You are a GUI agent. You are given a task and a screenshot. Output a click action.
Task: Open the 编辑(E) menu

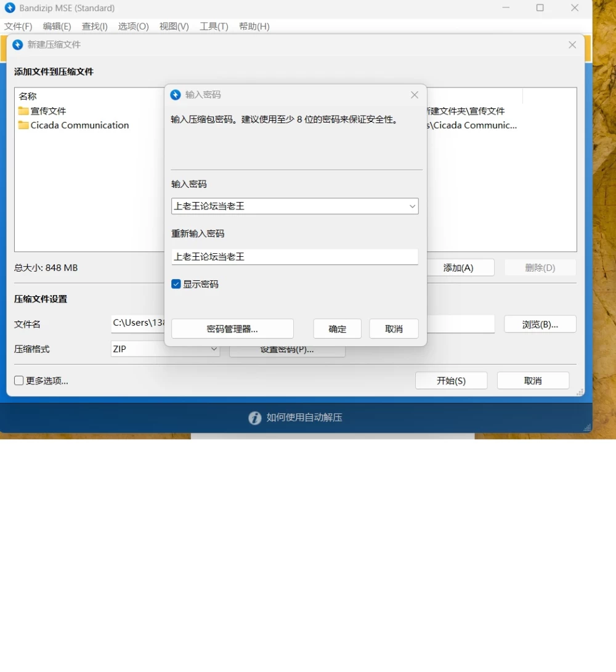(x=57, y=26)
